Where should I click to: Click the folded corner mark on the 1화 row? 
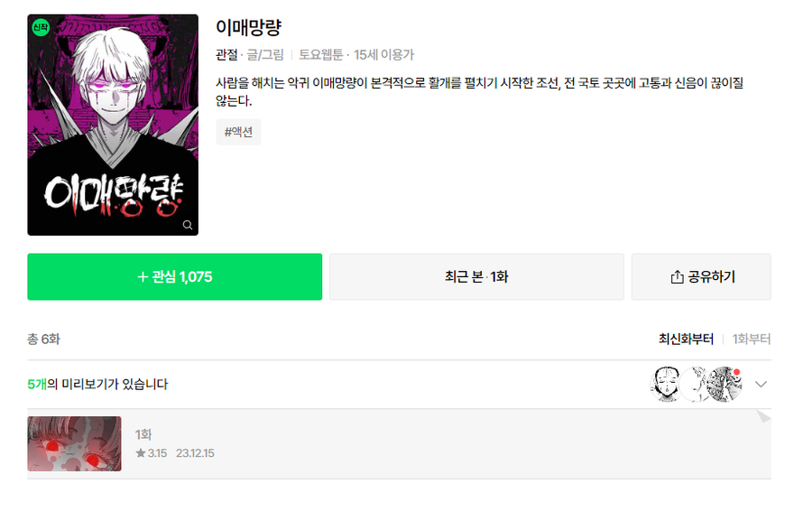coord(763,416)
